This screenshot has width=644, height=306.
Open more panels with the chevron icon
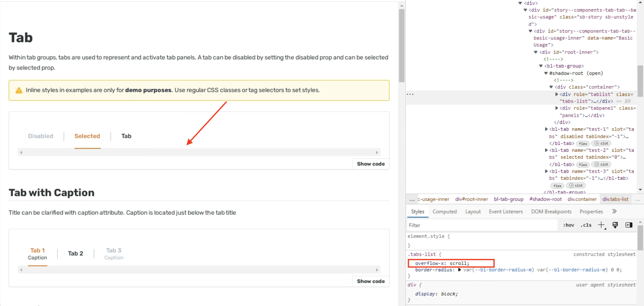coord(614,211)
